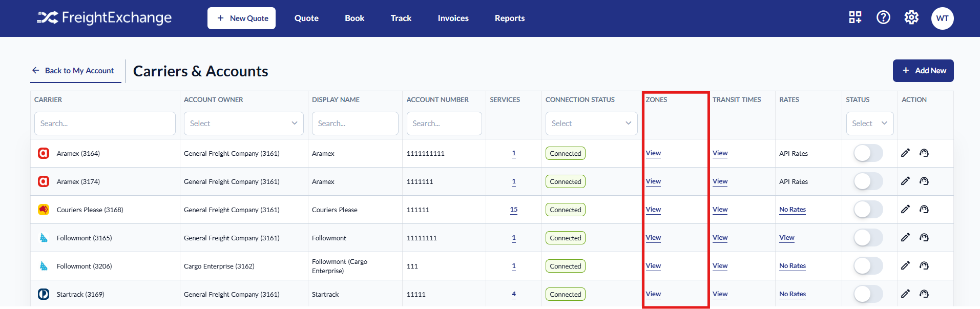Click 'Cargo Enterprise (3162)' account owner cell
980x309 pixels.
pyautogui.click(x=219, y=266)
